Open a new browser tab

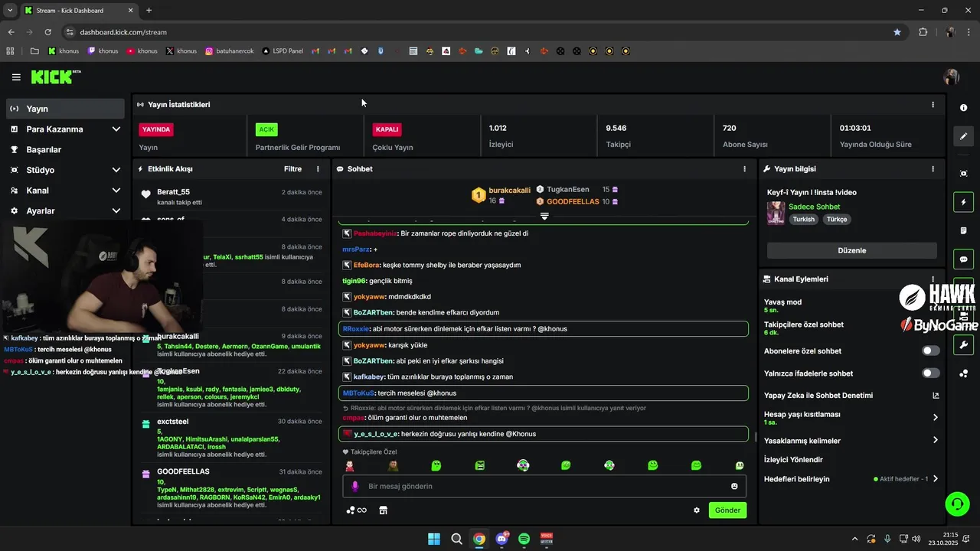[x=149, y=10]
